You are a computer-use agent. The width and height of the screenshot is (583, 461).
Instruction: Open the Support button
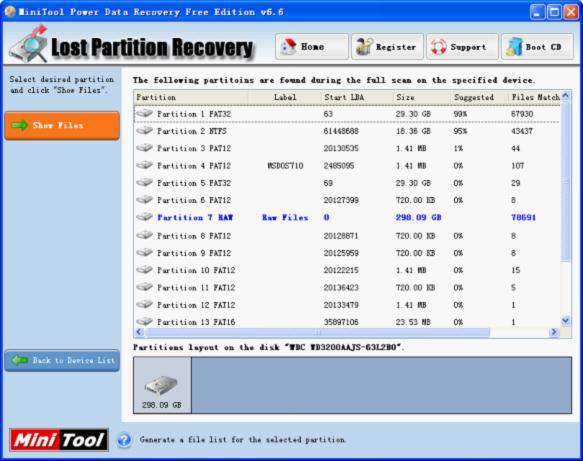(462, 46)
